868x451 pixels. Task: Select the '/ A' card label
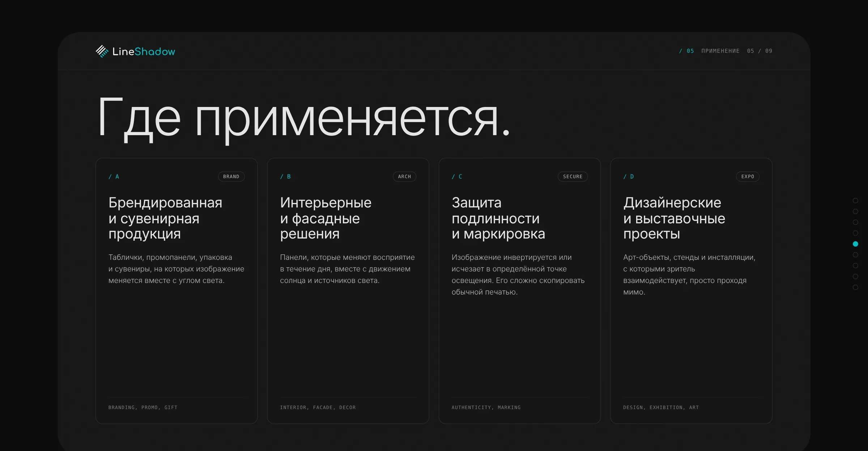114,176
